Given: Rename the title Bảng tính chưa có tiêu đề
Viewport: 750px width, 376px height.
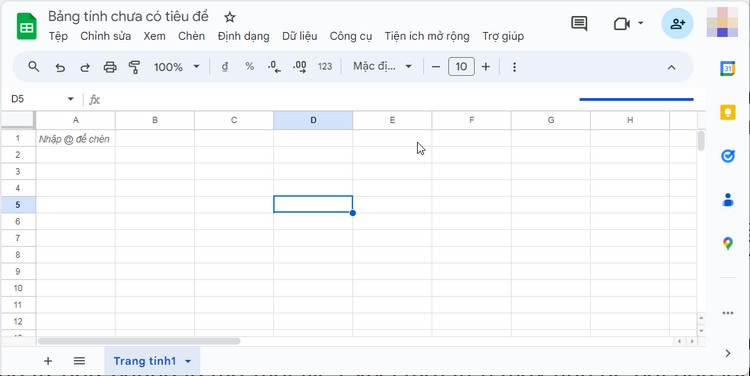Looking at the screenshot, I should (128, 16).
